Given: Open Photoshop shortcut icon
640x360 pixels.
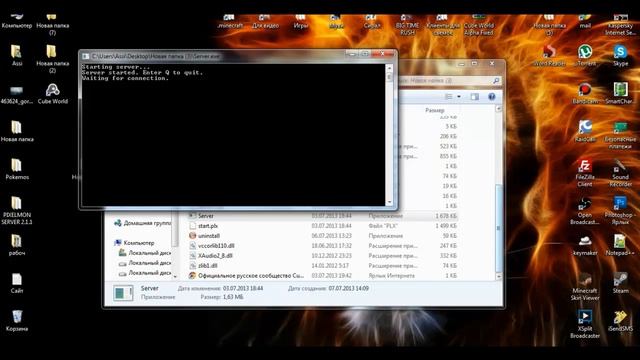Looking at the screenshot, I should point(620,204).
